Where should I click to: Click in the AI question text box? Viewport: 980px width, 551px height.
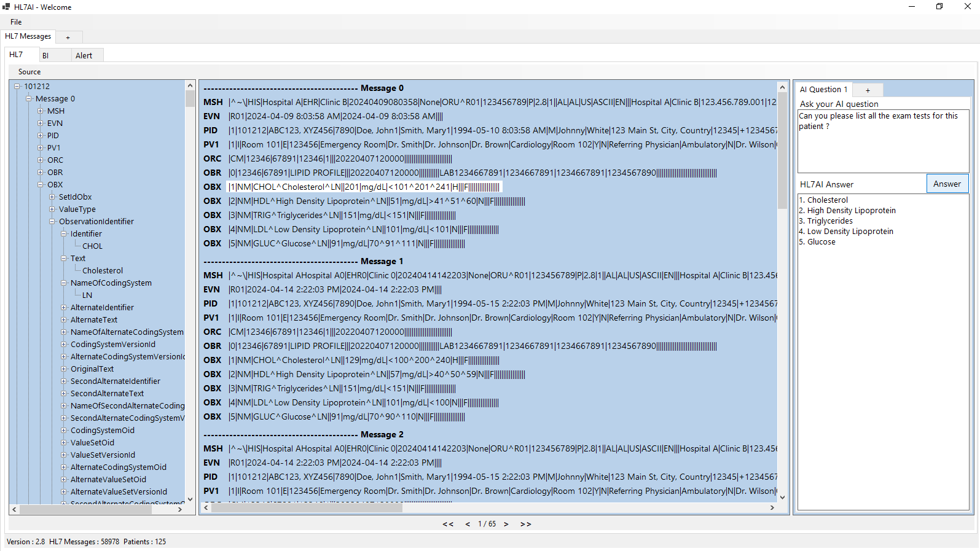(x=883, y=141)
